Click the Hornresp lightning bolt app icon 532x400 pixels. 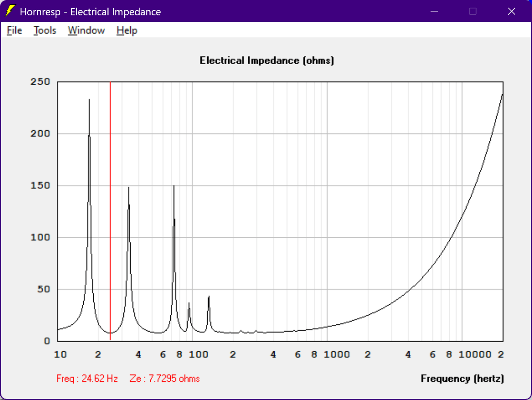click(x=10, y=11)
